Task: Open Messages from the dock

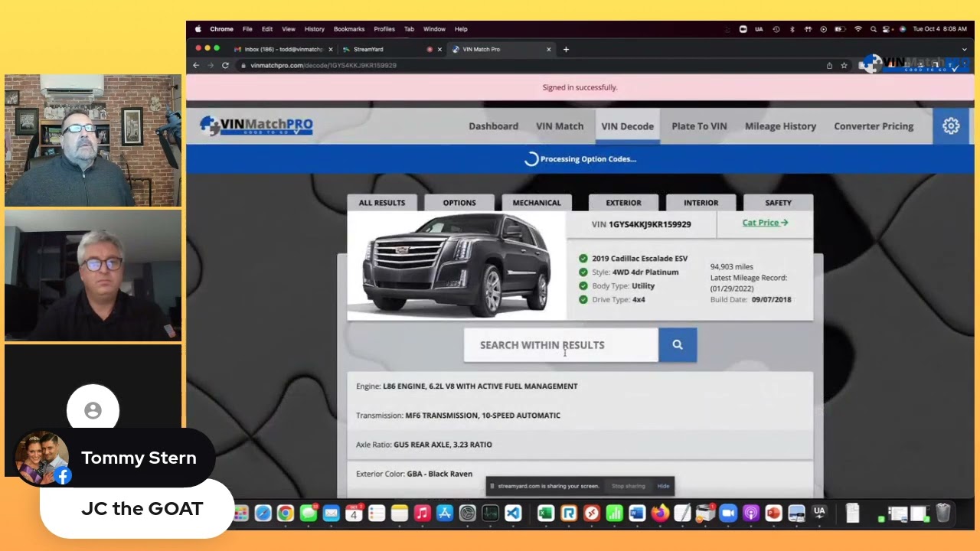Action: [309, 513]
